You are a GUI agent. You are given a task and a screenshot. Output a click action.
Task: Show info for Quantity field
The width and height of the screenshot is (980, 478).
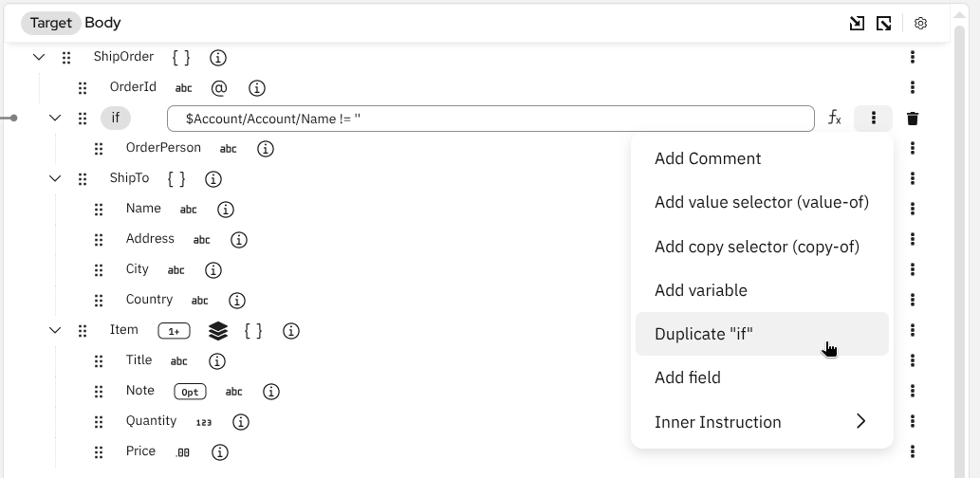pyautogui.click(x=241, y=422)
